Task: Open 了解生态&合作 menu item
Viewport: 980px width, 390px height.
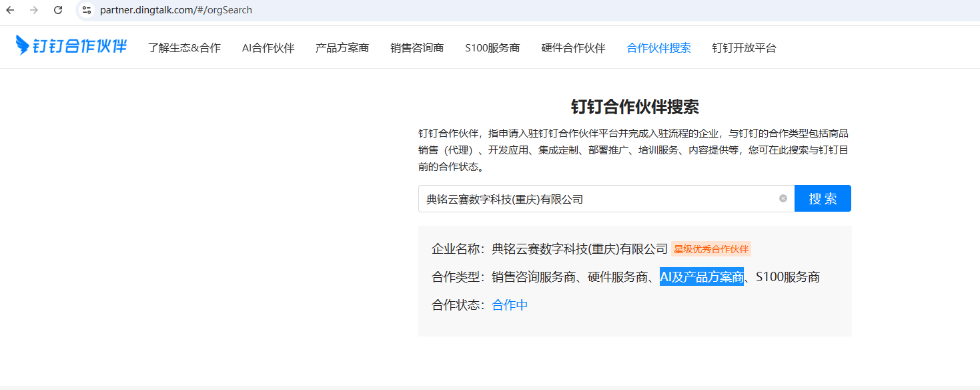Action: pos(184,48)
